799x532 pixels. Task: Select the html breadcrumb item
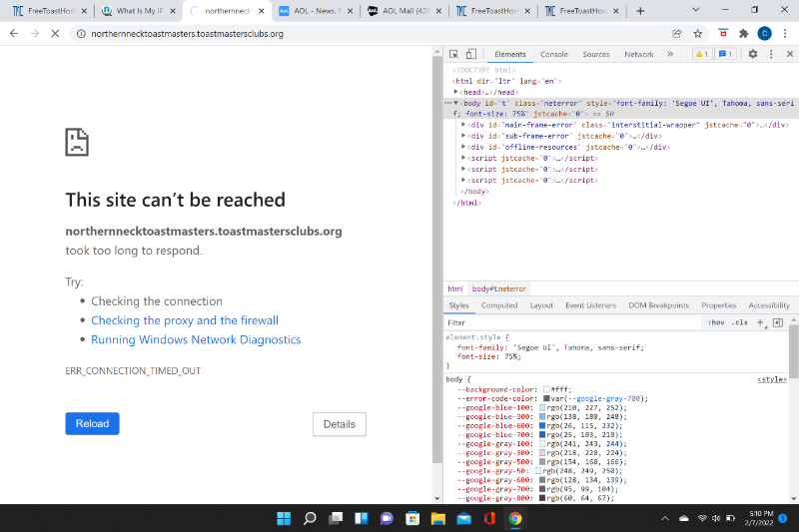455,288
